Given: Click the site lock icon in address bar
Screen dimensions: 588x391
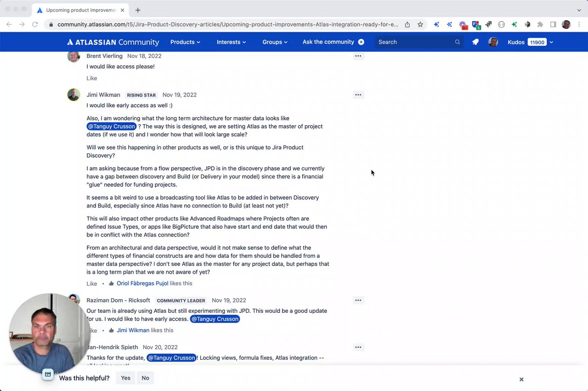Looking at the screenshot, I should click(x=51, y=24).
